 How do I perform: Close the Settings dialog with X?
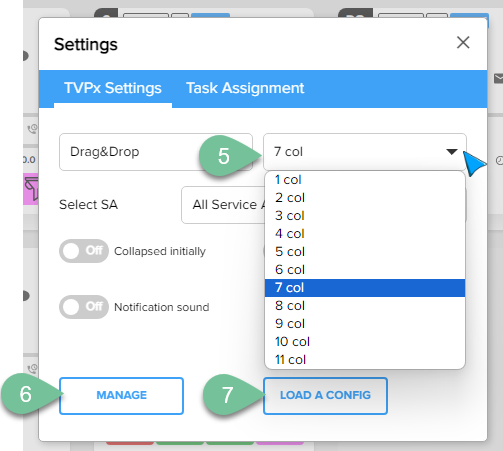(x=463, y=43)
